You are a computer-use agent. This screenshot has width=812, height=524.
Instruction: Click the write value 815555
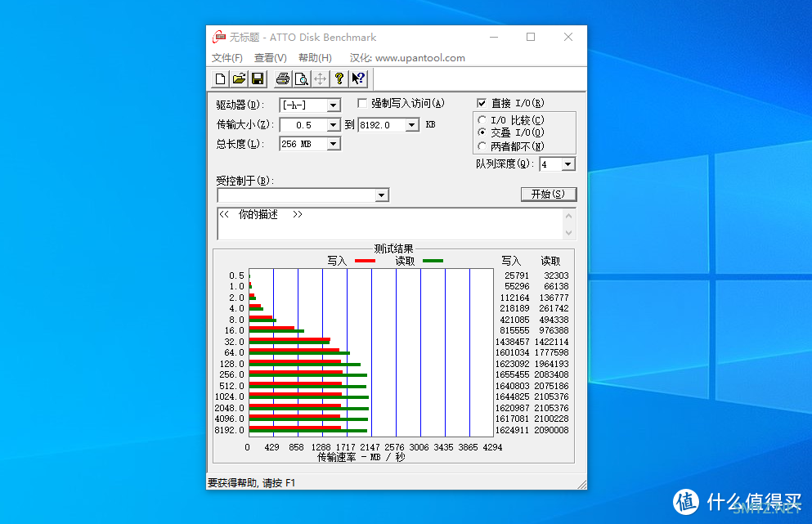click(x=514, y=330)
